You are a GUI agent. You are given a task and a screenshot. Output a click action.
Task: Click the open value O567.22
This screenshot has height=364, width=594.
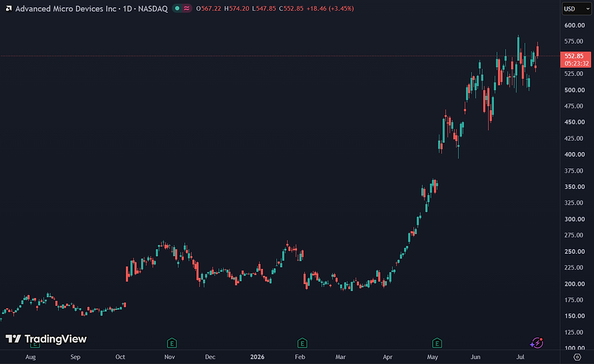pyautogui.click(x=209, y=8)
